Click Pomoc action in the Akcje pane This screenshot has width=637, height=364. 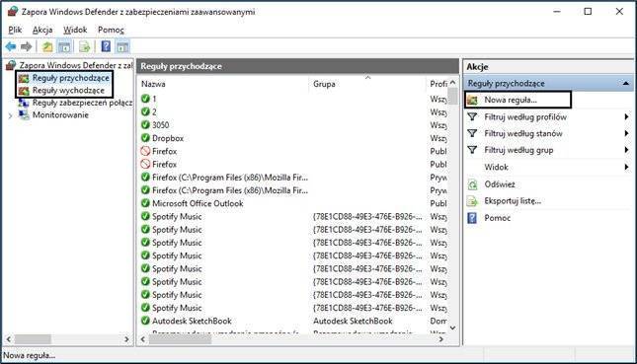pos(497,218)
